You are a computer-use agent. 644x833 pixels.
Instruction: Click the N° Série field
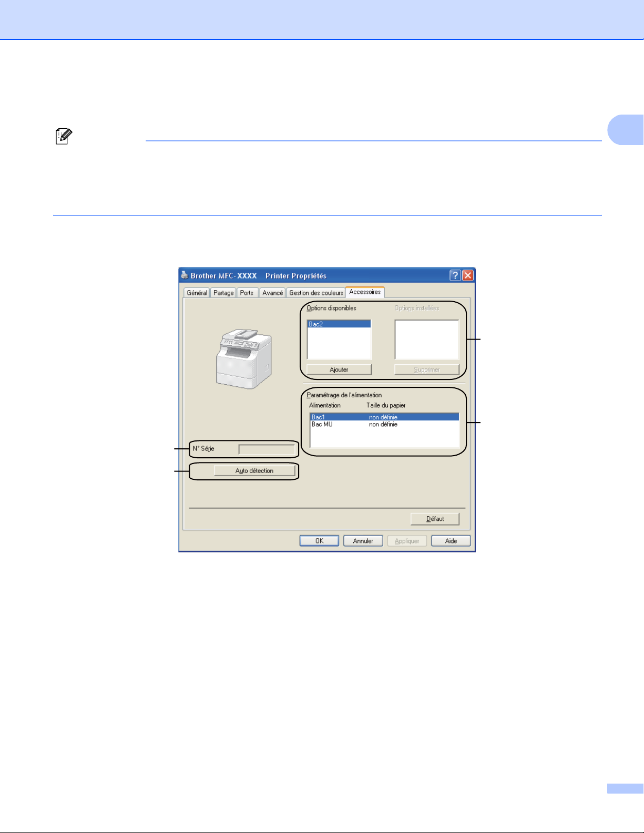pyautogui.click(x=267, y=449)
